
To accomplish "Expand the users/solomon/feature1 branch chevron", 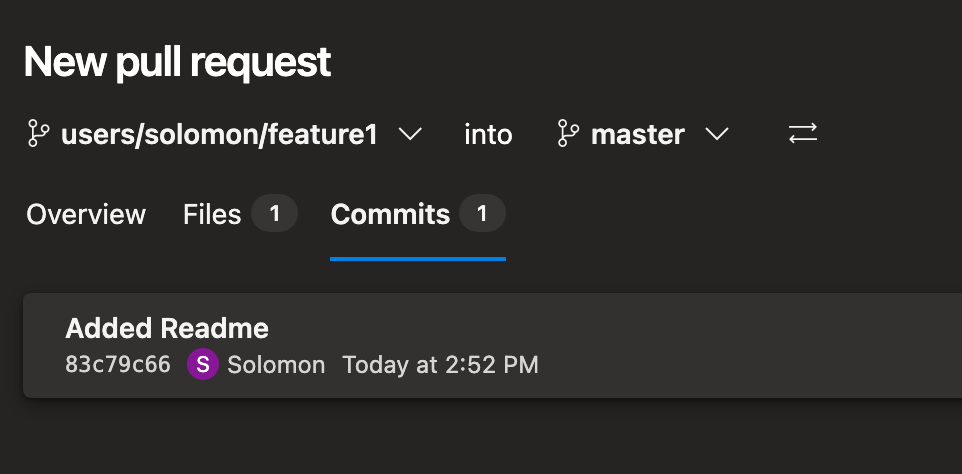I will click(410, 134).
